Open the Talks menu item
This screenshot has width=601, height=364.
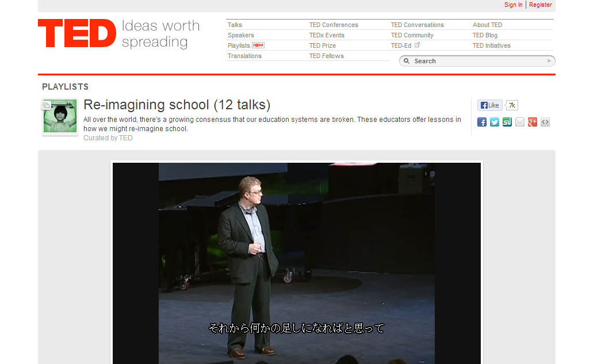[235, 25]
